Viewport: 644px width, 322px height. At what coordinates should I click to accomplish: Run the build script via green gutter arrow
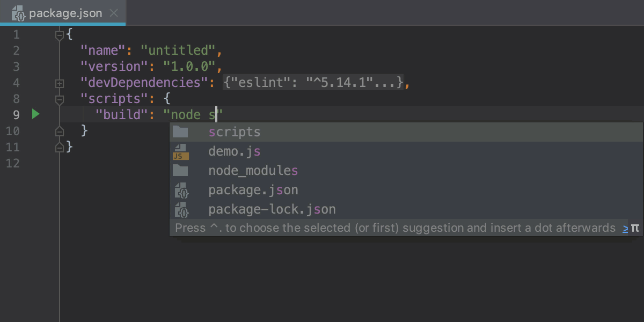(x=35, y=114)
